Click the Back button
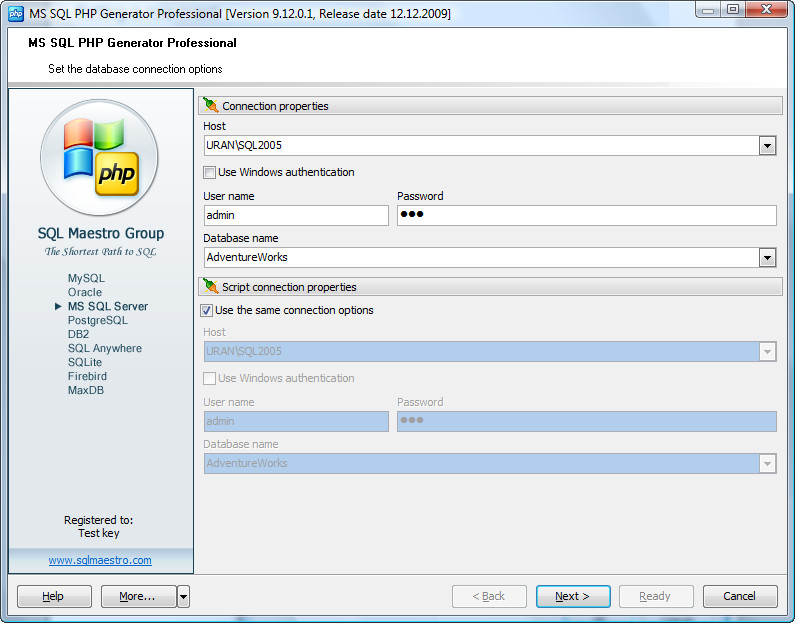The width and height of the screenshot is (796, 626). 489,597
